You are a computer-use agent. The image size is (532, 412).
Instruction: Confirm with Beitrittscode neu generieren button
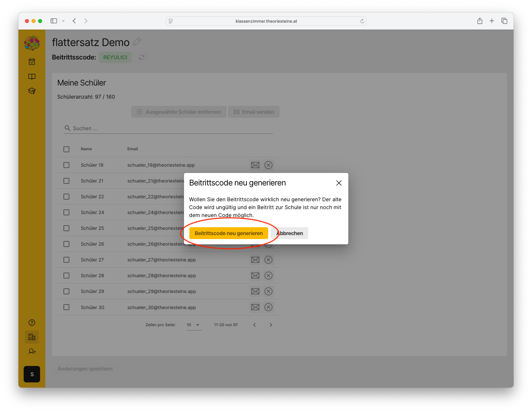[x=229, y=233]
